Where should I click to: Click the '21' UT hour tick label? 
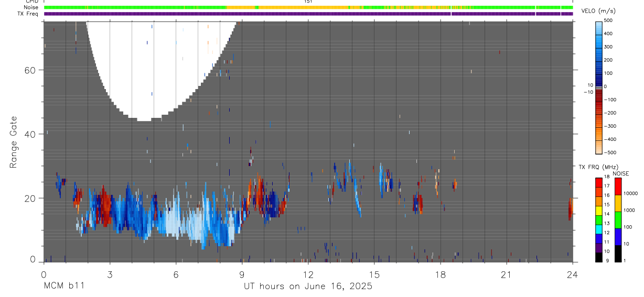click(x=506, y=274)
